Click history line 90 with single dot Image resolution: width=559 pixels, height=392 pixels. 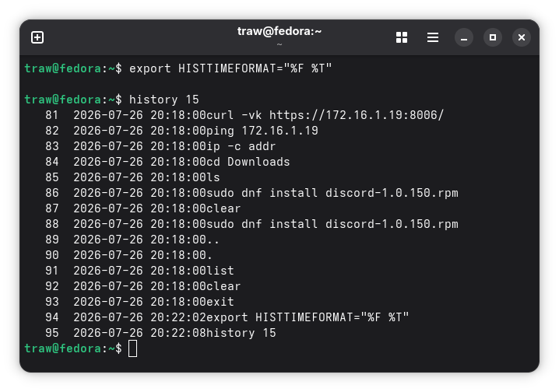click(x=128, y=255)
